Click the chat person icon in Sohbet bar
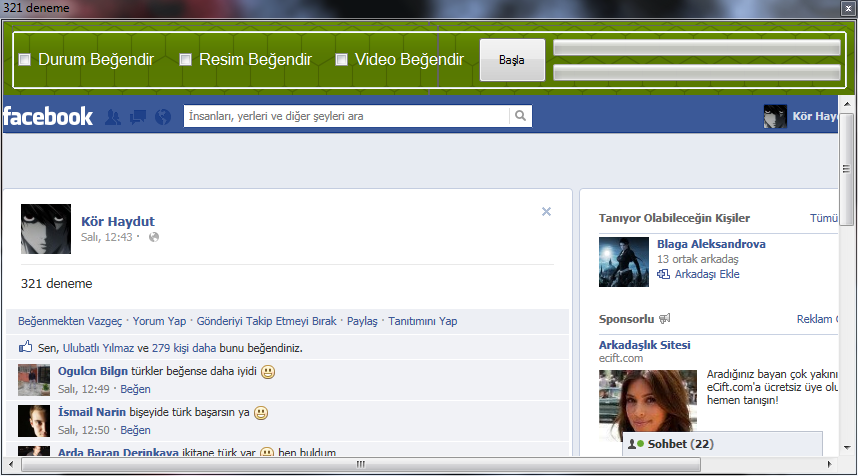Screen dimensions: 858x476 pyautogui.click(x=632, y=444)
